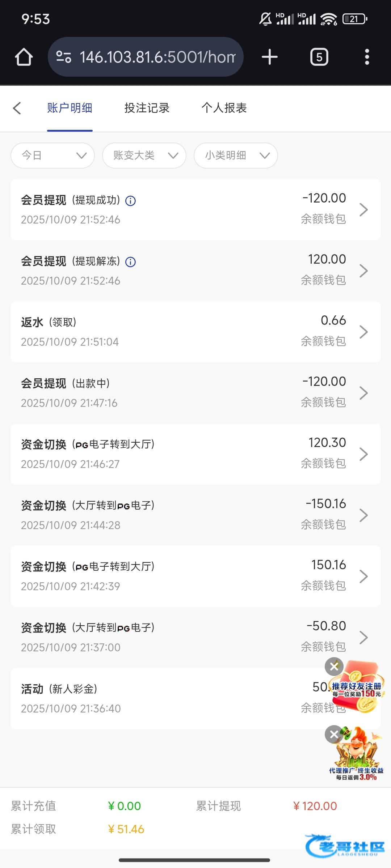The height and width of the screenshot is (868, 391).
Task: Open the 今日 date filter dropdown
Action: click(53, 156)
